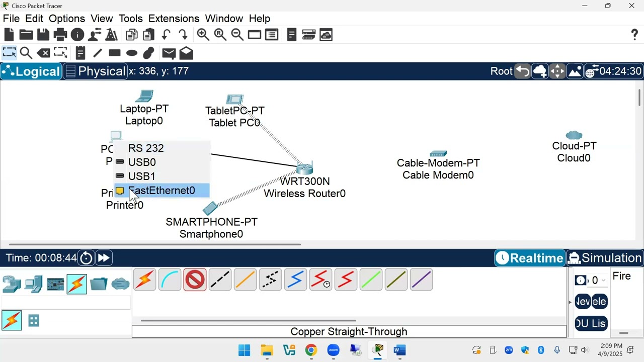This screenshot has height=362, width=644.
Task: Switch to Realtime mode
Action: [x=530, y=258]
